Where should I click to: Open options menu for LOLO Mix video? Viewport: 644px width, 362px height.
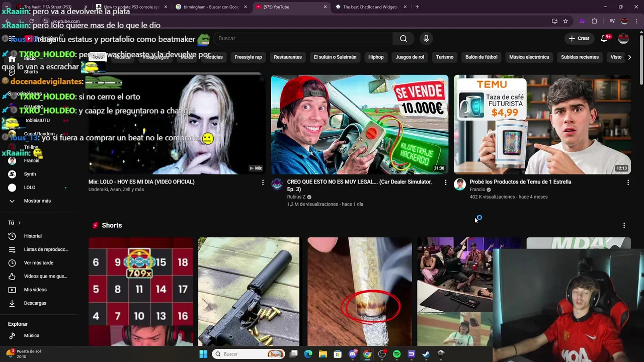263,183
